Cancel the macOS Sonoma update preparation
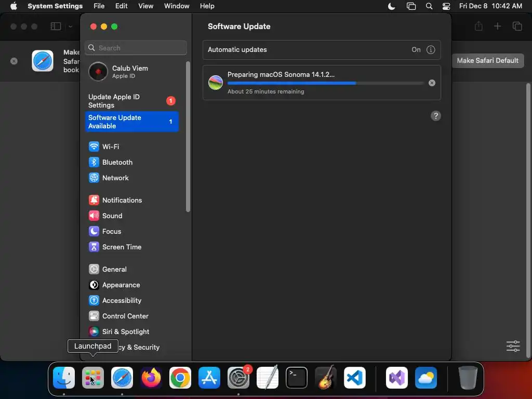Image resolution: width=532 pixels, height=399 pixels. point(432,83)
